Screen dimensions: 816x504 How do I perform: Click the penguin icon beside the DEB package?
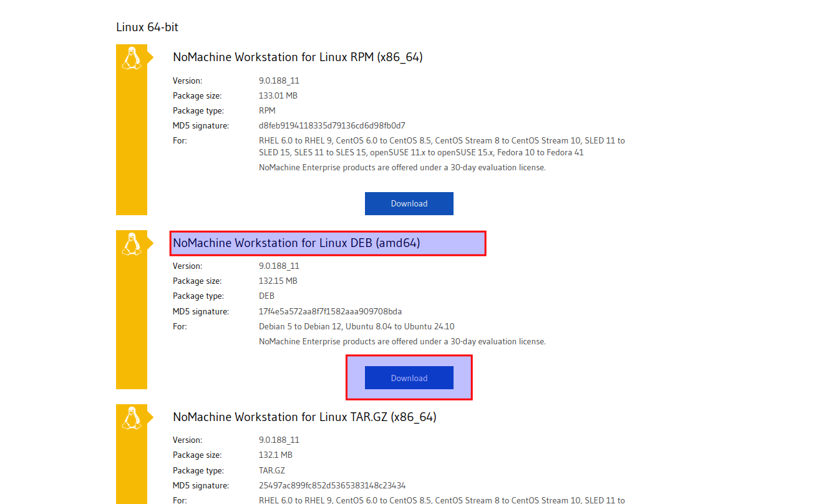[x=131, y=244]
